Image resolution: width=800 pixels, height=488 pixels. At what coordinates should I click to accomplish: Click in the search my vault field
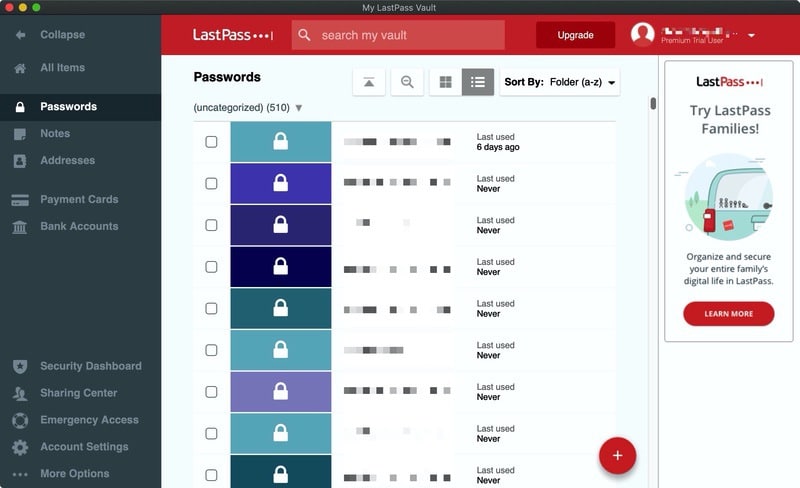pyautogui.click(x=398, y=35)
